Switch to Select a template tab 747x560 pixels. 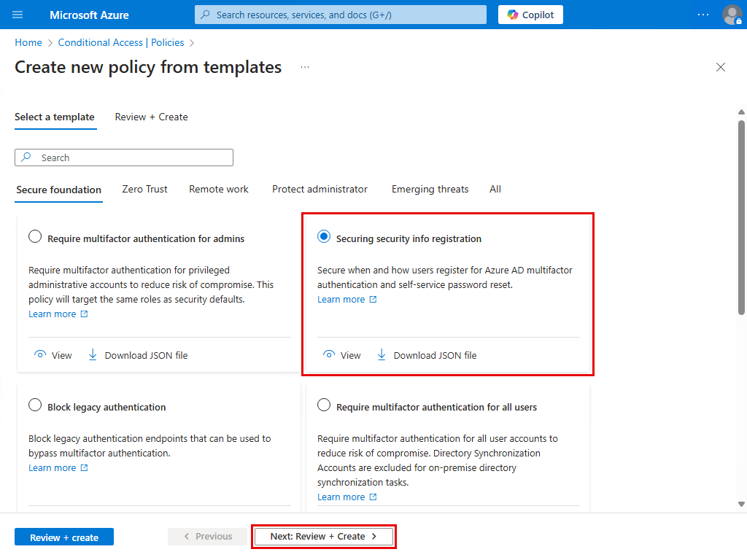[x=55, y=117]
